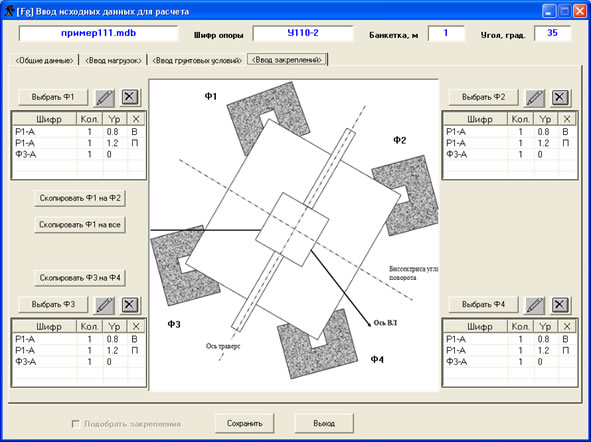Click the X delete icon for Ф1
This screenshot has height=442, width=591.
(x=130, y=98)
